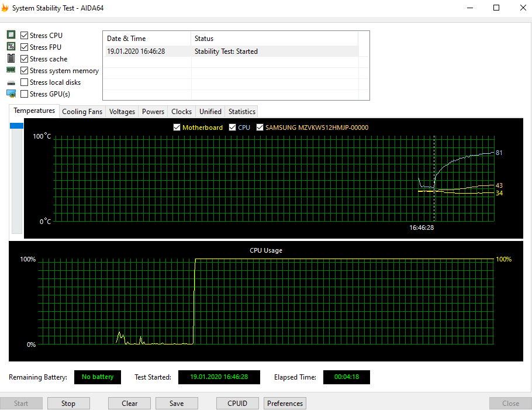The width and height of the screenshot is (532, 410).
Task: Stop the running stability test
Action: click(x=68, y=403)
